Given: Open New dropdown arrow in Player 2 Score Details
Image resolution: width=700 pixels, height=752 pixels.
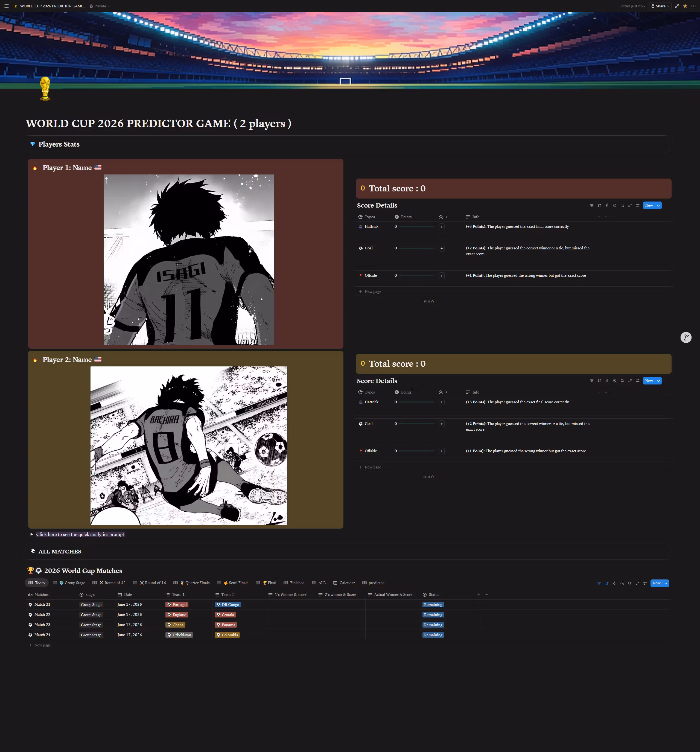Looking at the screenshot, I should coord(658,381).
